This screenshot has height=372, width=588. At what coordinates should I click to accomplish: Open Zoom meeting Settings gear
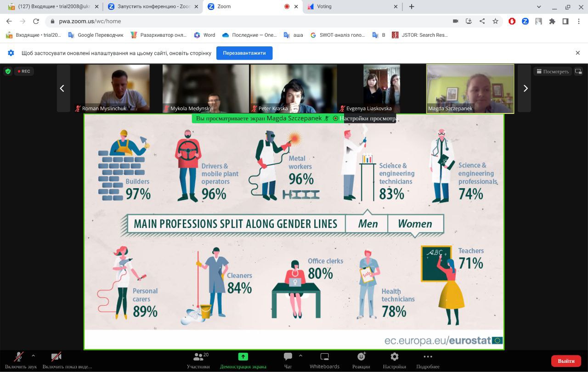coord(395,361)
